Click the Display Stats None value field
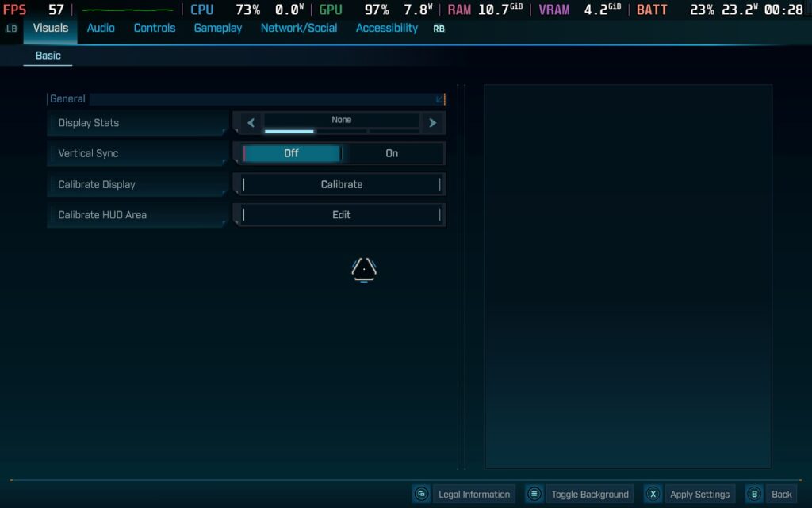Screen dimensions: 812x508 tap(341, 120)
